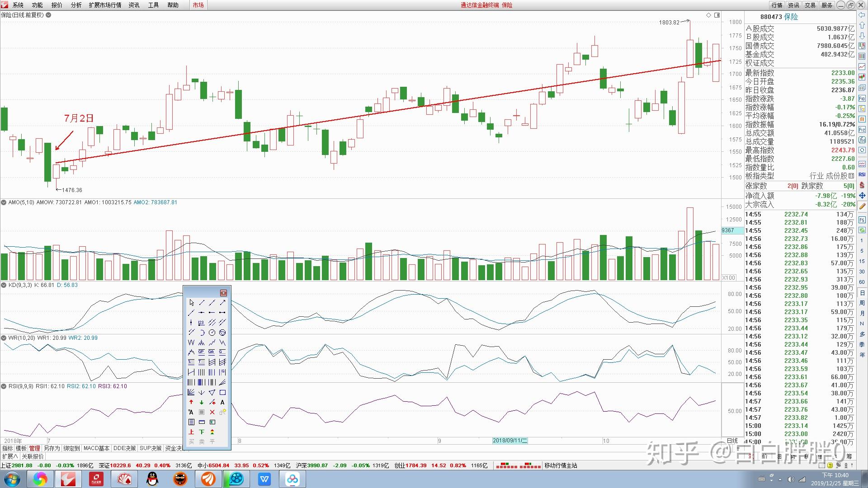Open AMO indicator panel dropdown
The image size is (868, 488).
(x=4, y=202)
